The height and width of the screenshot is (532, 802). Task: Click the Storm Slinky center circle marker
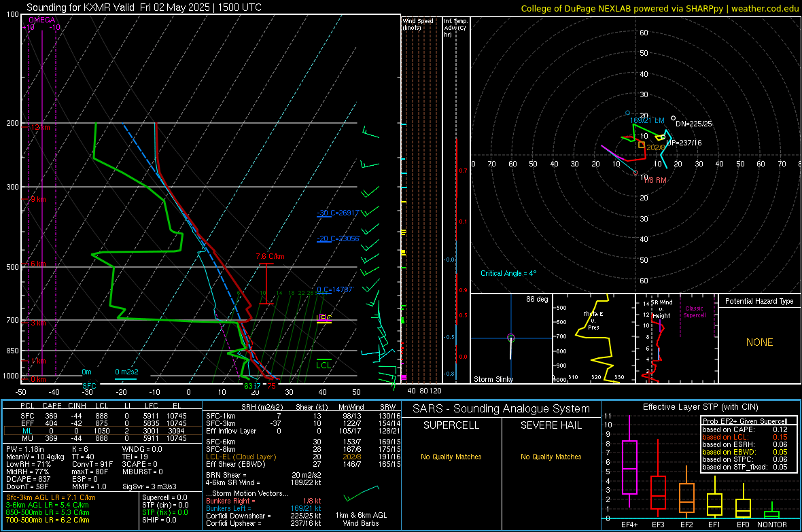[511, 338]
